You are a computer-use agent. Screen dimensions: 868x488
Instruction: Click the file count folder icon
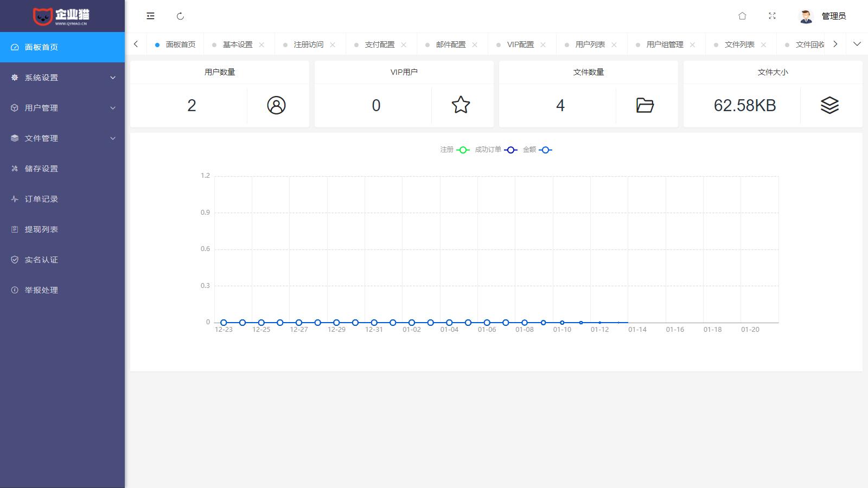pyautogui.click(x=644, y=105)
